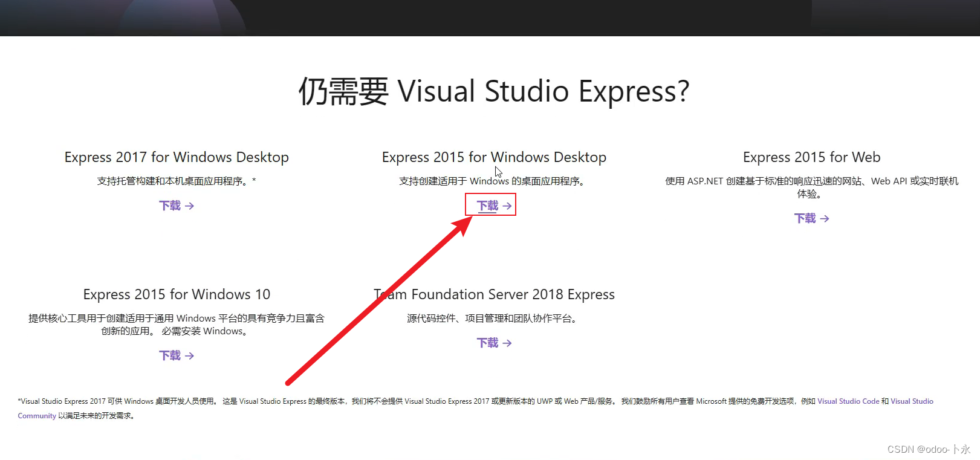Download Team Foundation Server 2018 Express
The image size is (980, 460).
[494, 343]
